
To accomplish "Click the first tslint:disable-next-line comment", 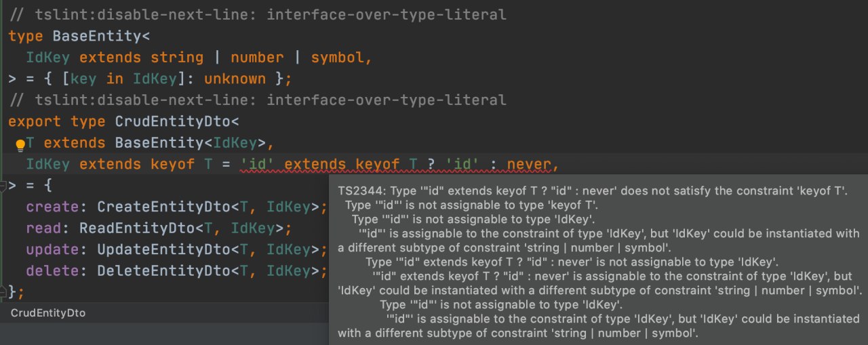I will pos(257,14).
